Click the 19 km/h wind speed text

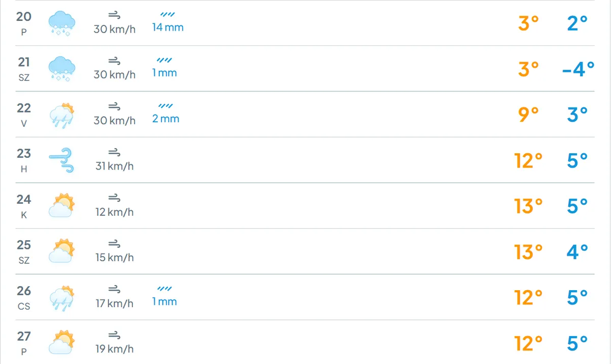click(115, 349)
